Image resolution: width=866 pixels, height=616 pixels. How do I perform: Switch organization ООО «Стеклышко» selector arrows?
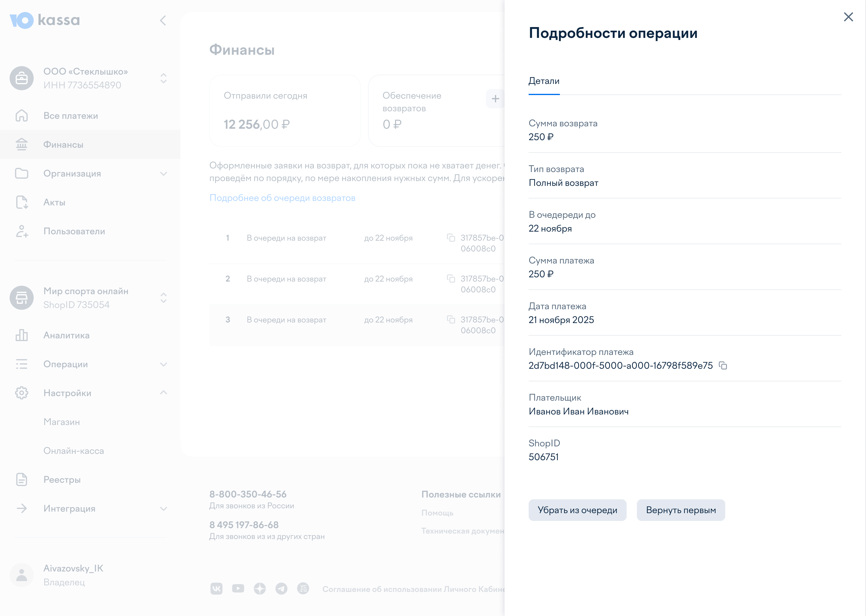click(163, 78)
